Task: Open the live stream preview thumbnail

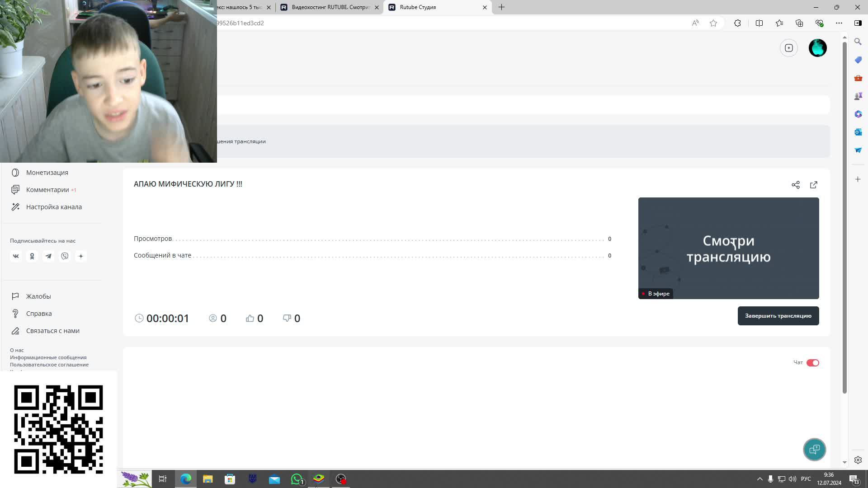Action: click(728, 248)
